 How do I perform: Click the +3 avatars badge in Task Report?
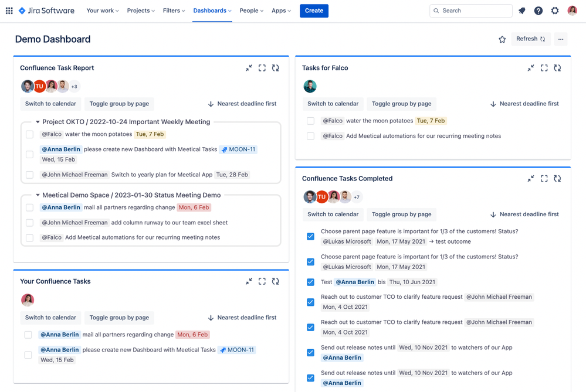(74, 87)
